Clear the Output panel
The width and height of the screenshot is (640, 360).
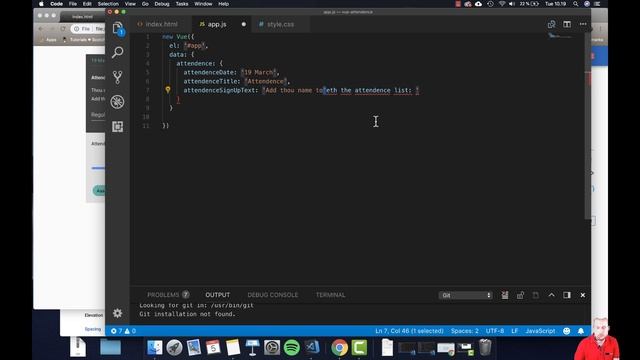tap(505, 295)
